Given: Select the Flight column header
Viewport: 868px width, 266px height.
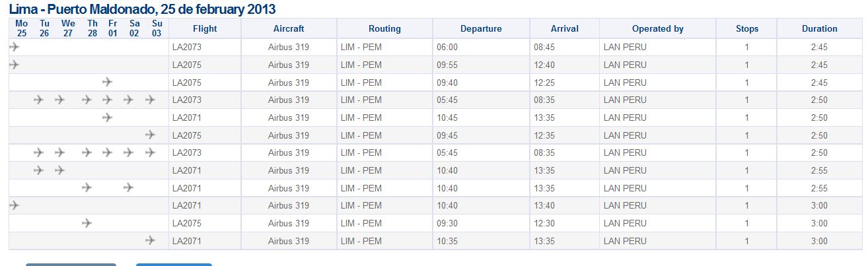Looking at the screenshot, I should (x=205, y=28).
